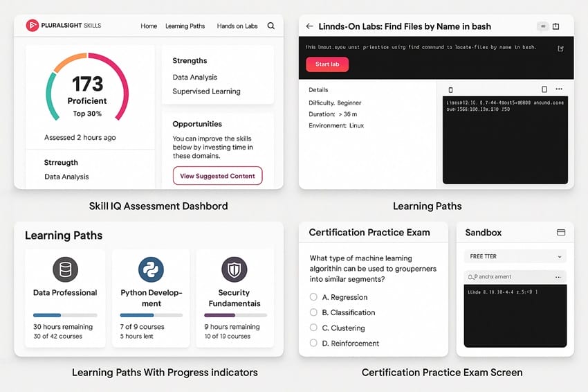This screenshot has height=392, width=588.
Task: Click '9 hours remaining' text
Action: click(x=232, y=327)
